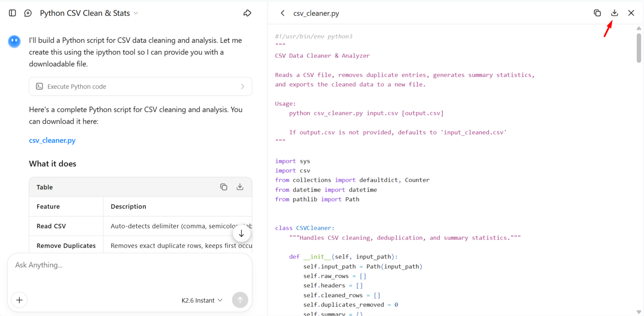Select the 'Read CSV' table cell
Screen dimensions: 644x316
tap(66, 226)
